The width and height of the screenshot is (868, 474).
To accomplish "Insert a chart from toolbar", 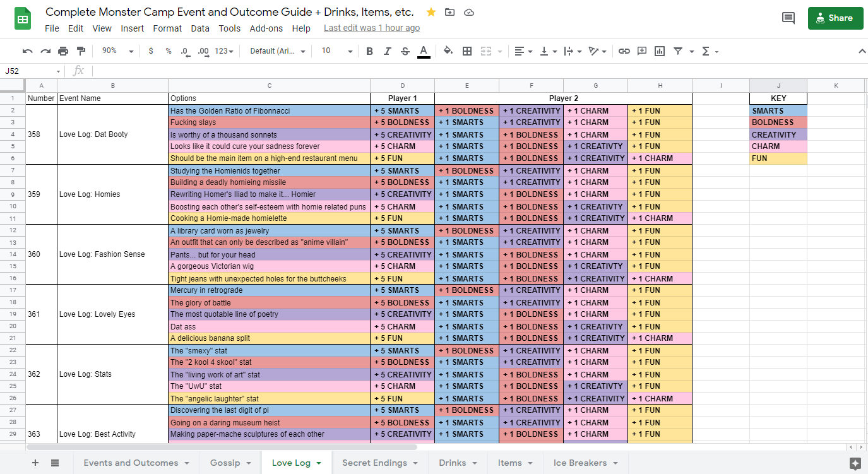I will [x=660, y=51].
